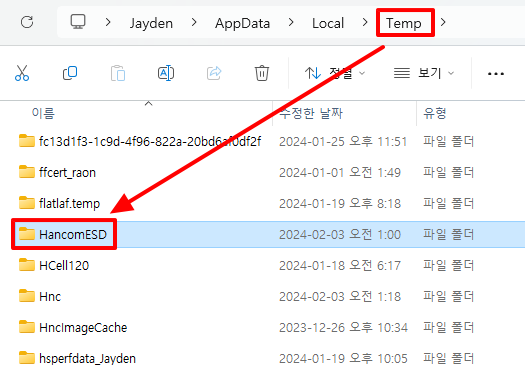Image resolution: width=525 pixels, height=365 pixels.
Task: Click date 2024-01-18 오전 6:17
Action: 340,266
